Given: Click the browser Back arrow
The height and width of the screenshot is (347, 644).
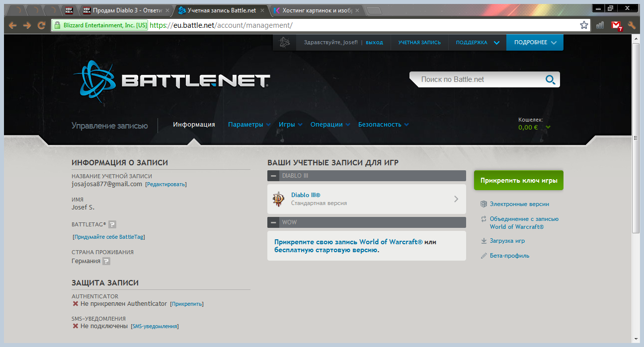Looking at the screenshot, I should click(x=12, y=25).
